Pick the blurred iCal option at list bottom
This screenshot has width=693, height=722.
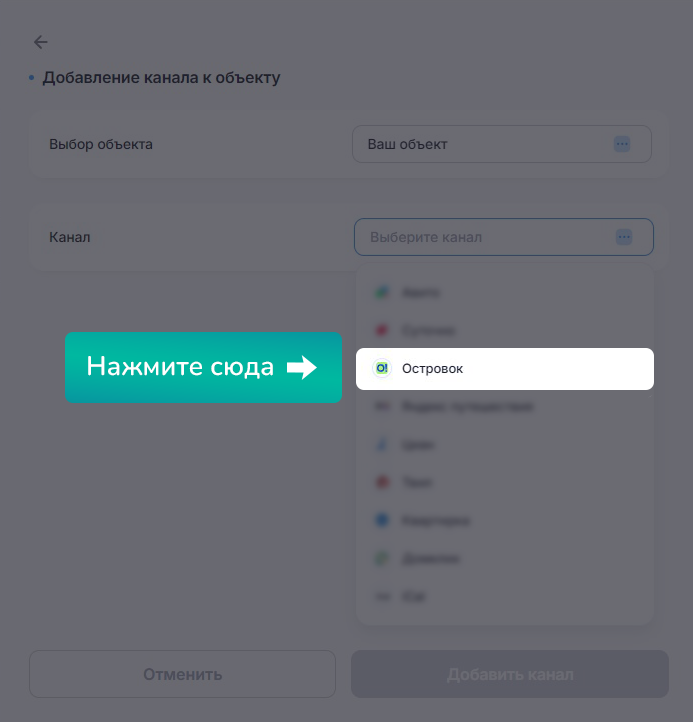[505, 597]
